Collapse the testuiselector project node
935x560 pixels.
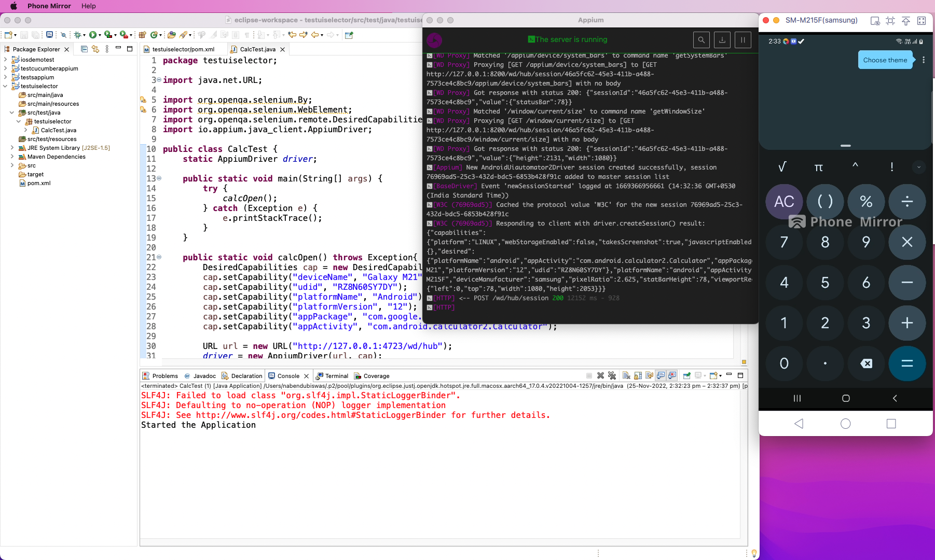(5, 86)
